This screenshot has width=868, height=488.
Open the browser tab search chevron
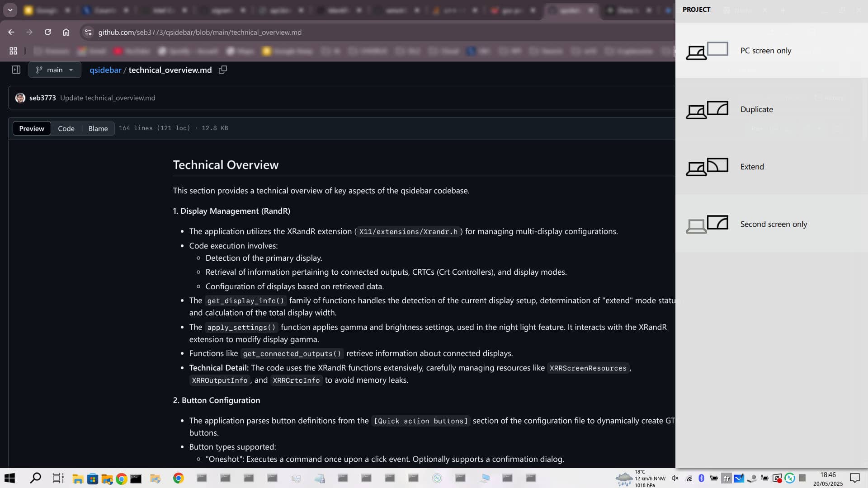click(x=10, y=10)
